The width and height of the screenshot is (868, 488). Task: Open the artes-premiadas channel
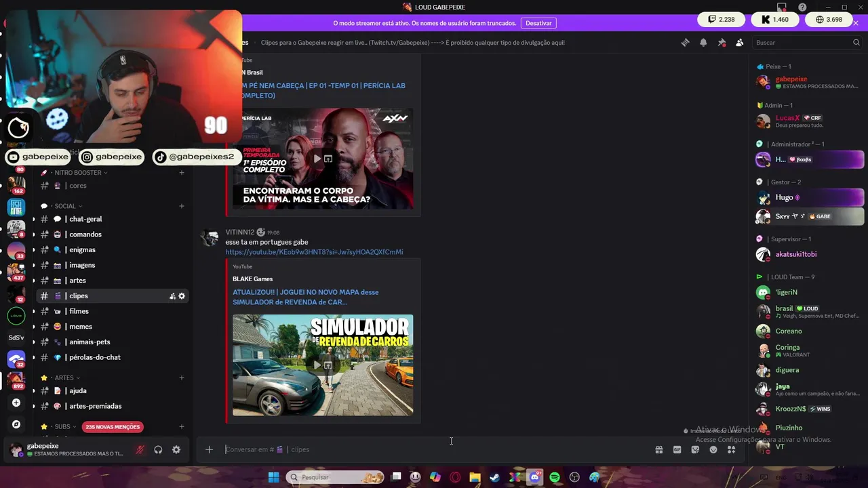tap(112, 406)
